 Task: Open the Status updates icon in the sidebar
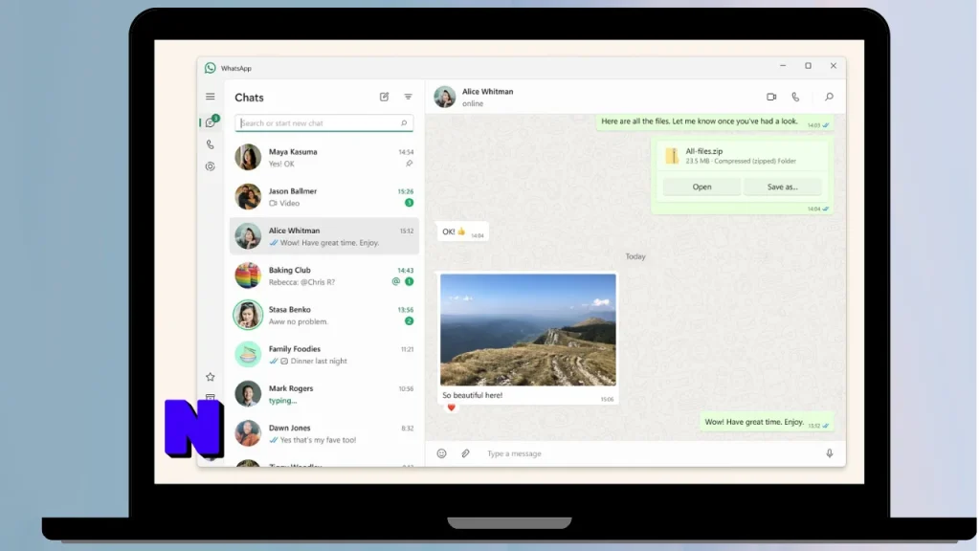pyautogui.click(x=210, y=166)
